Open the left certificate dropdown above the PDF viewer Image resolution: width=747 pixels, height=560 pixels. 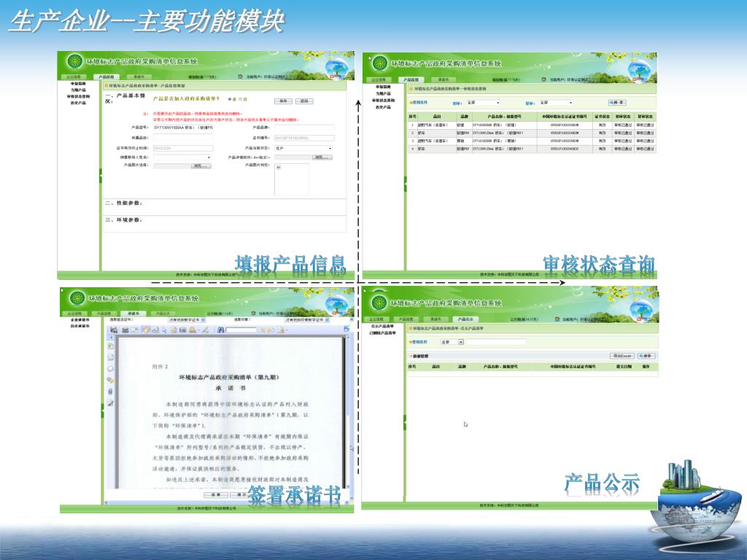(187, 320)
